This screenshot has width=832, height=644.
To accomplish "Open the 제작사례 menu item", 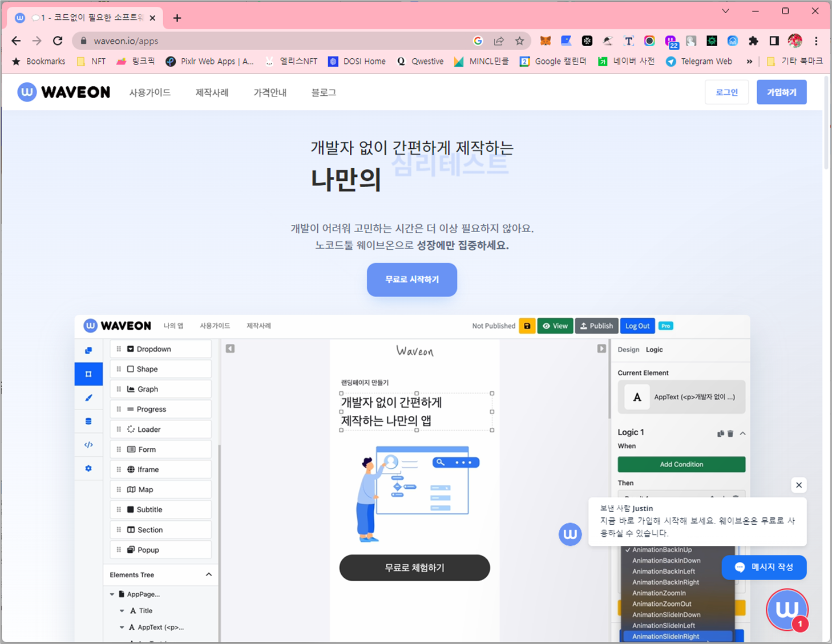I will click(212, 92).
